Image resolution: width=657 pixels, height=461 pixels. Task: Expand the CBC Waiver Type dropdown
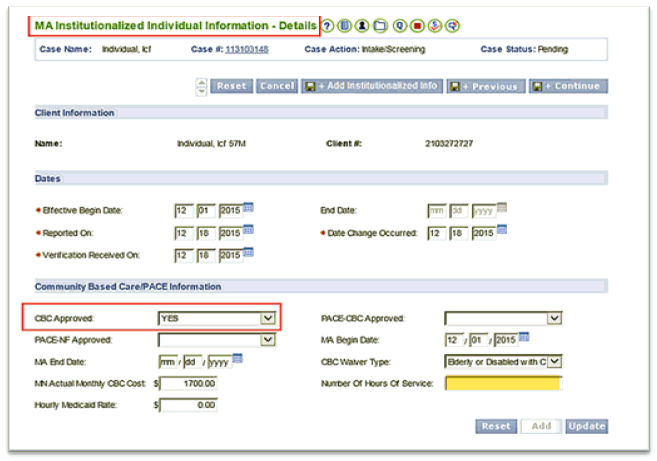pos(555,361)
